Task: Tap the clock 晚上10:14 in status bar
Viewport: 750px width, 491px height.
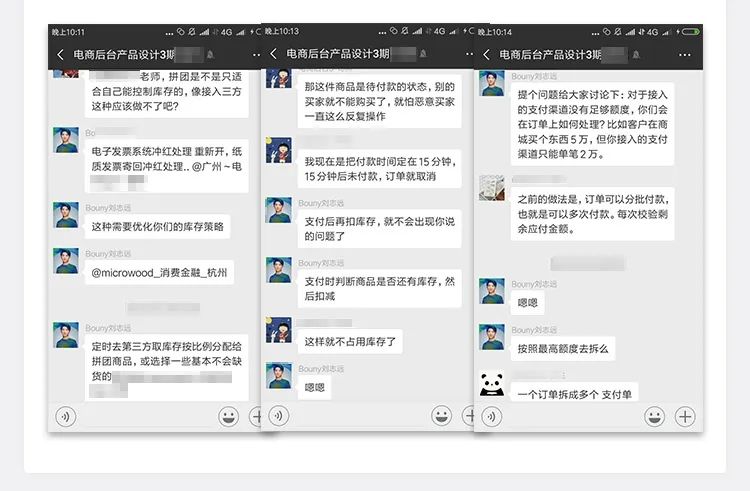Action: point(495,32)
